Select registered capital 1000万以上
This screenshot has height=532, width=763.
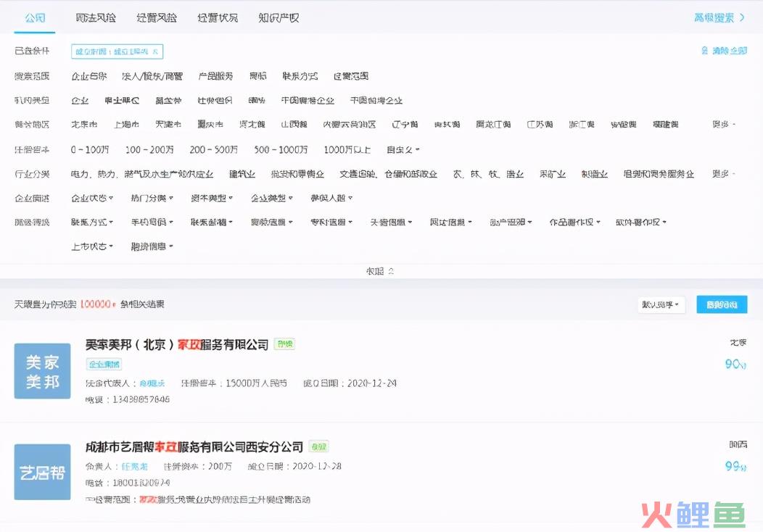pos(347,150)
